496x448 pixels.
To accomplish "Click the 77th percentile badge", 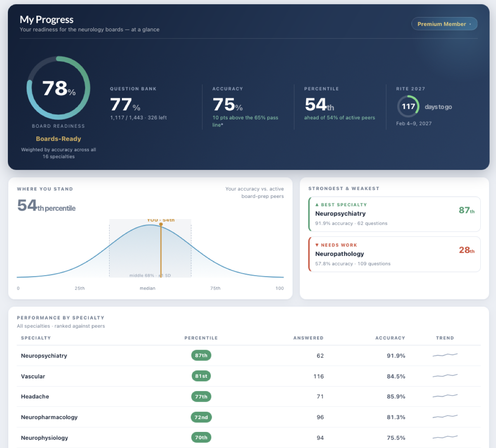I will point(201,397).
